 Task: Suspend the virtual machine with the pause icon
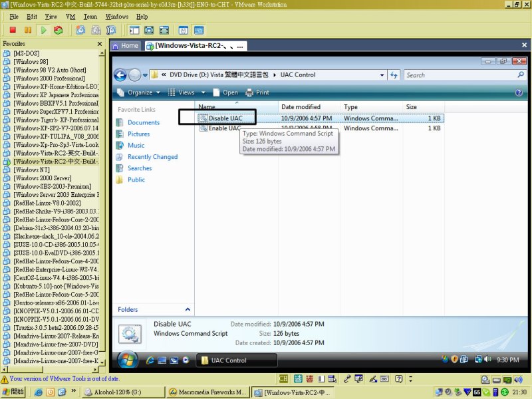click(28, 30)
